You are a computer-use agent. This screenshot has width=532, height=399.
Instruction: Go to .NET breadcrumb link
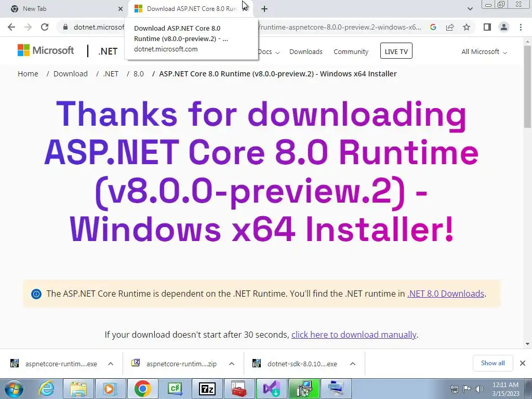coord(111,74)
